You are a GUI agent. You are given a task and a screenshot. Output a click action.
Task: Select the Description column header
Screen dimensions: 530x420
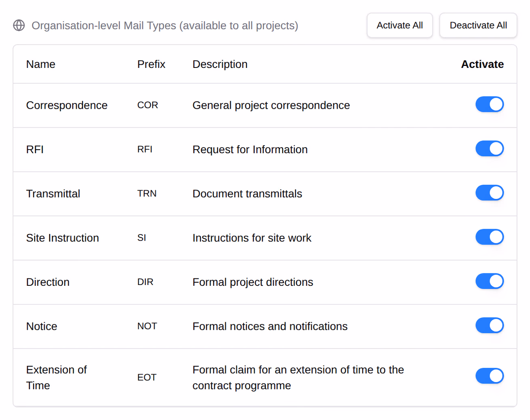coord(220,64)
